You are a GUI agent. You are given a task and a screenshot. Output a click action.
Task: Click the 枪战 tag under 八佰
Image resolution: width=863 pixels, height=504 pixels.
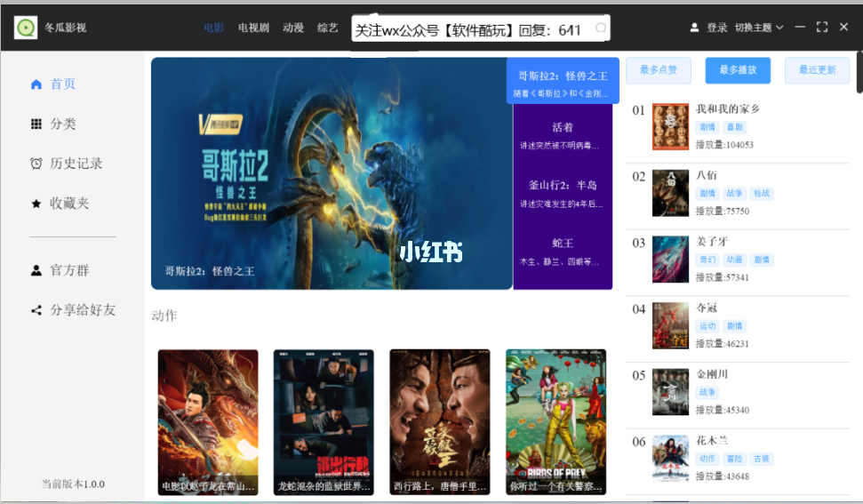(x=762, y=193)
